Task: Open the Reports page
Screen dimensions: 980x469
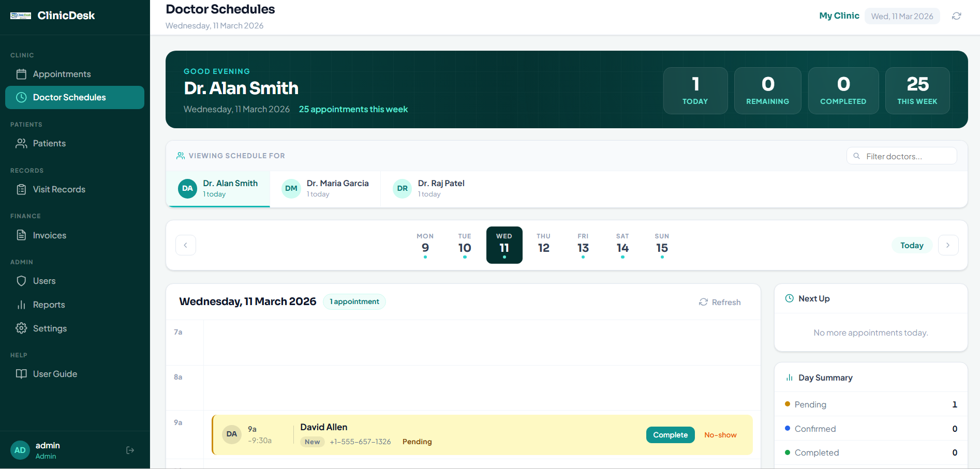Action: coord(49,305)
